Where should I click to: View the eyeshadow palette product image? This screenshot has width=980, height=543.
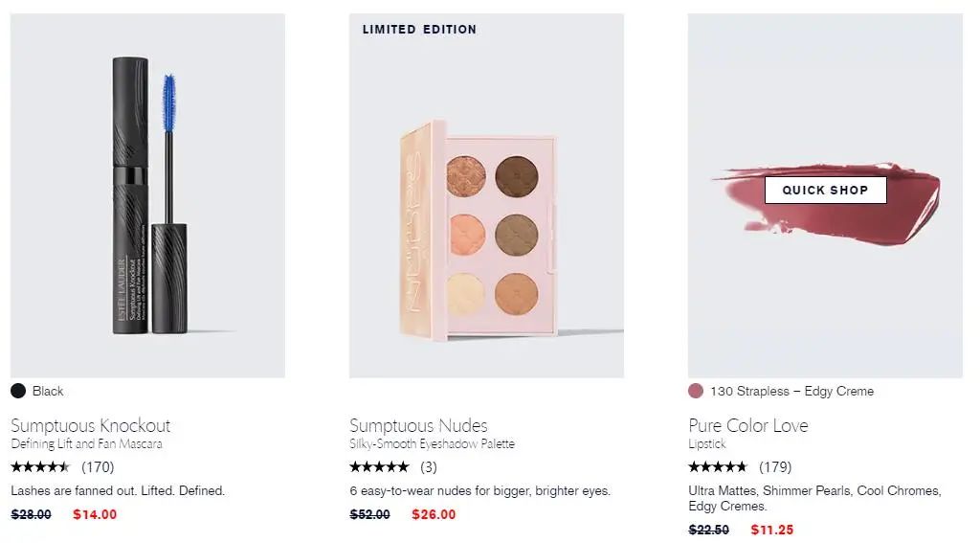pos(486,195)
